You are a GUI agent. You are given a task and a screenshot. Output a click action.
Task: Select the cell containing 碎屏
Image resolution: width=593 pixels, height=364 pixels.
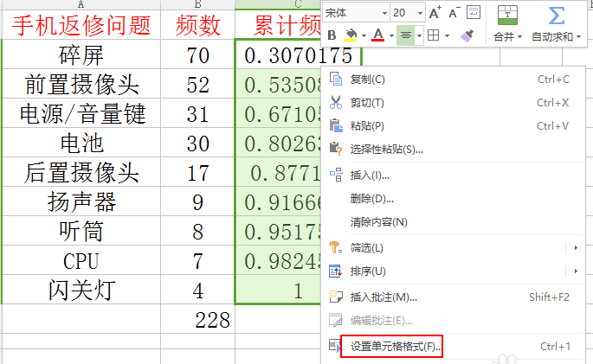(81, 54)
